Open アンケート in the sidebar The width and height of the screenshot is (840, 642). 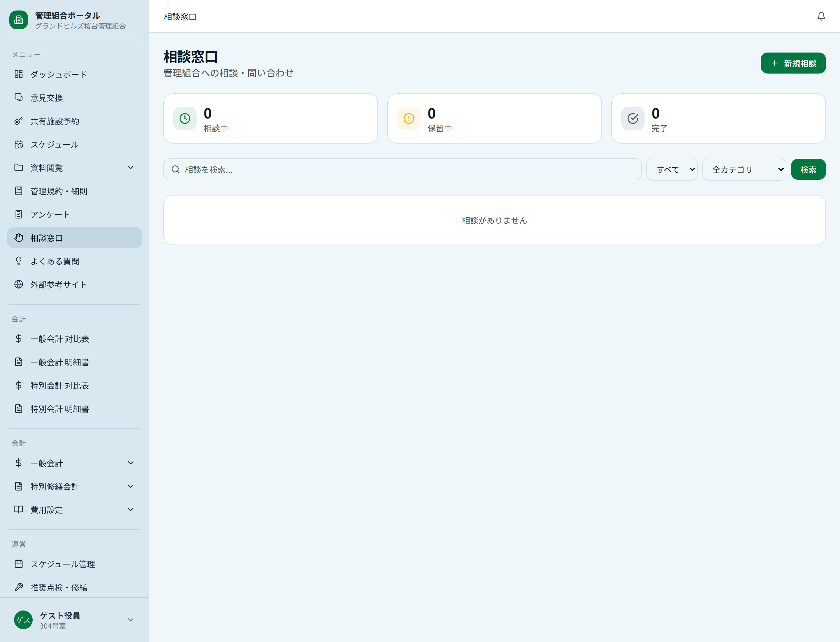tap(50, 214)
